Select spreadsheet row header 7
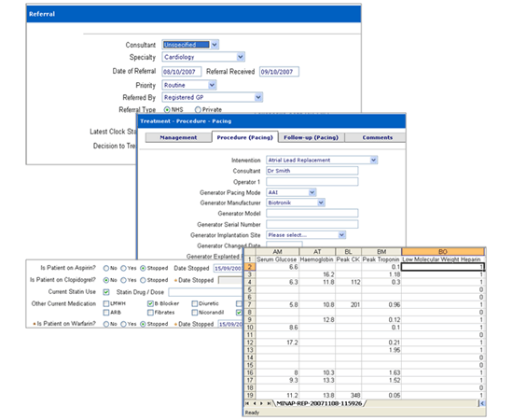This screenshot has height=420, width=513. [x=250, y=305]
